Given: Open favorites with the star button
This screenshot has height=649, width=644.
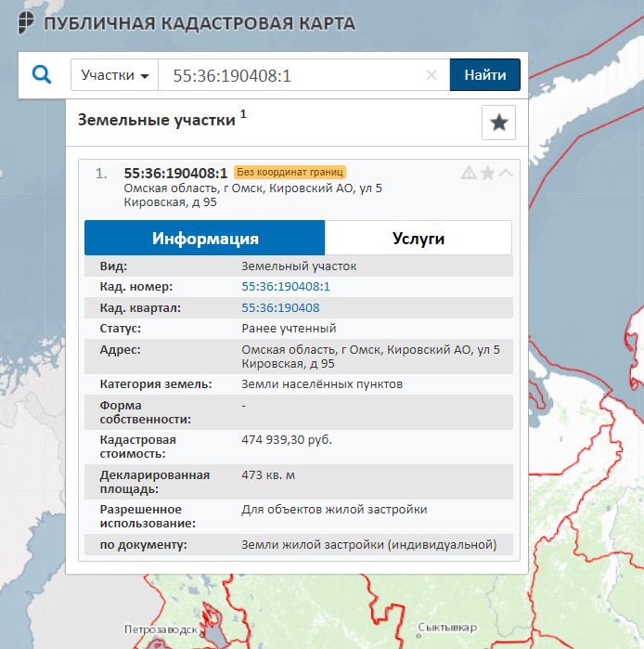Looking at the screenshot, I should coord(498,123).
